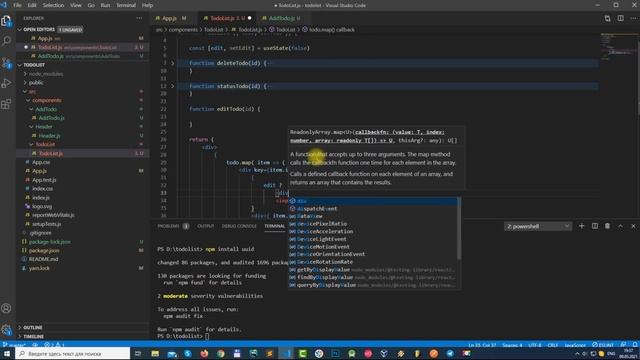Select dispatchEvent autocomplete suggestion
The height and width of the screenshot is (360, 640).
[373, 209]
